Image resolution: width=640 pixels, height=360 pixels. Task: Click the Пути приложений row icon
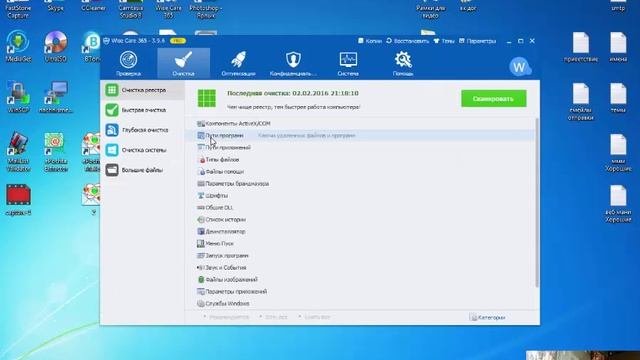tap(201, 147)
